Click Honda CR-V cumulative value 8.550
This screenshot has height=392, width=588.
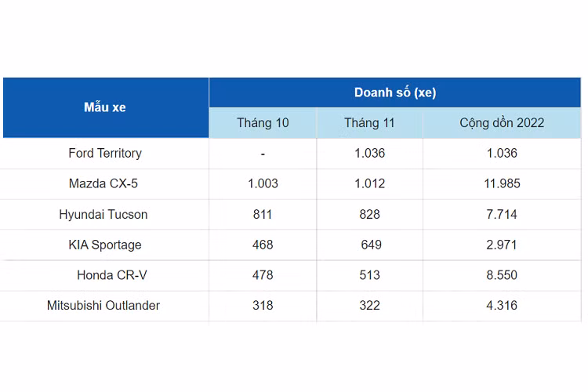point(502,275)
